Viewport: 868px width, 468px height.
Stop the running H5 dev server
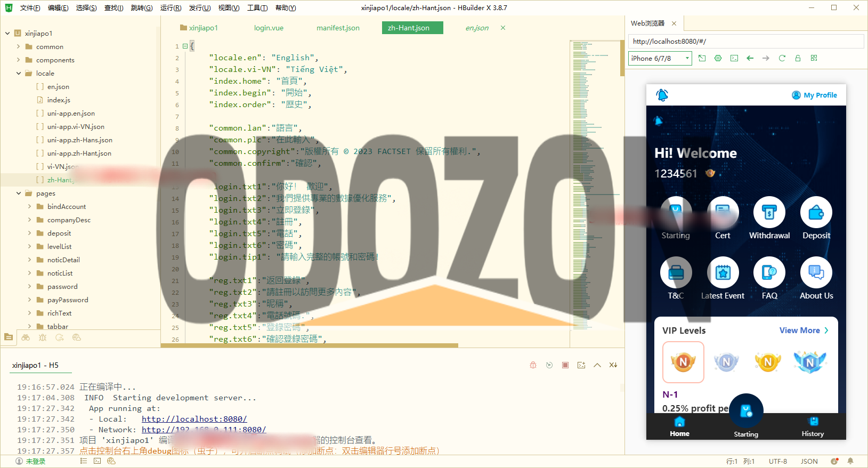565,365
